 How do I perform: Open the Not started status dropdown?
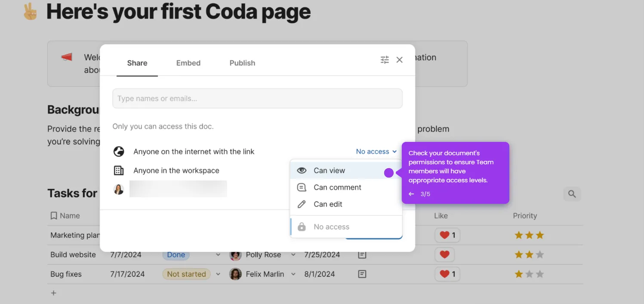(x=218, y=274)
